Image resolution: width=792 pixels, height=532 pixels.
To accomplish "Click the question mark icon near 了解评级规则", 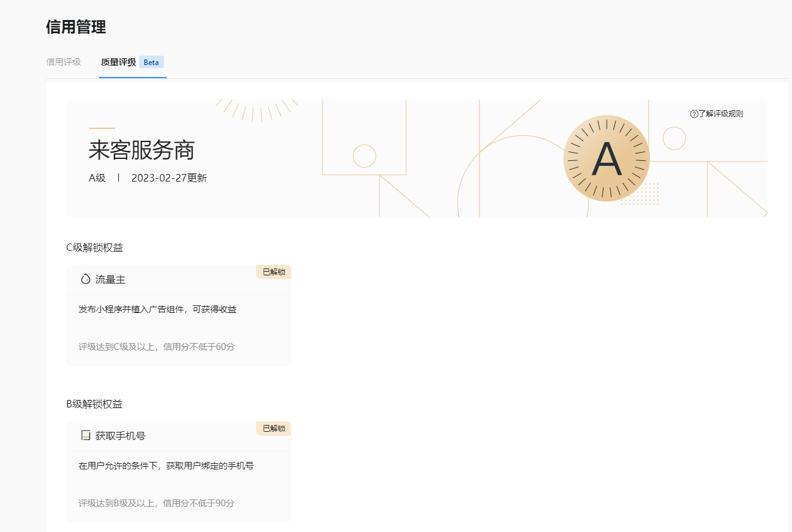I will (x=694, y=114).
